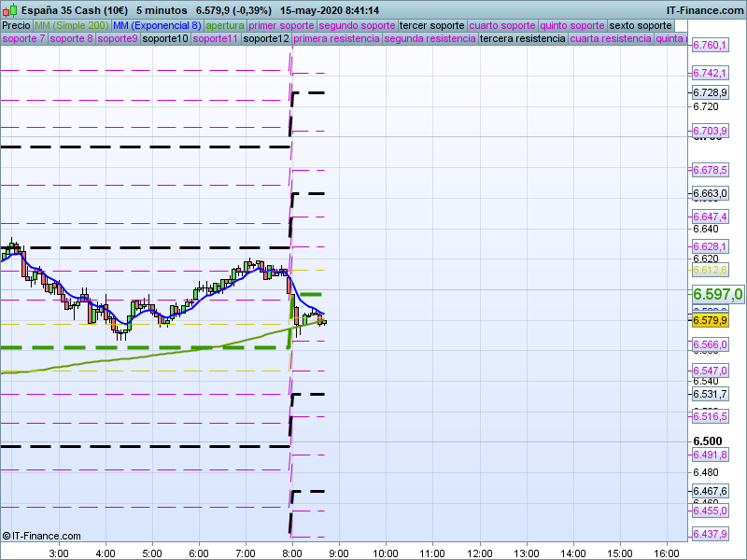The image size is (747, 560).
Task: Click the 12:00 mark on time axis
Action: (x=479, y=553)
